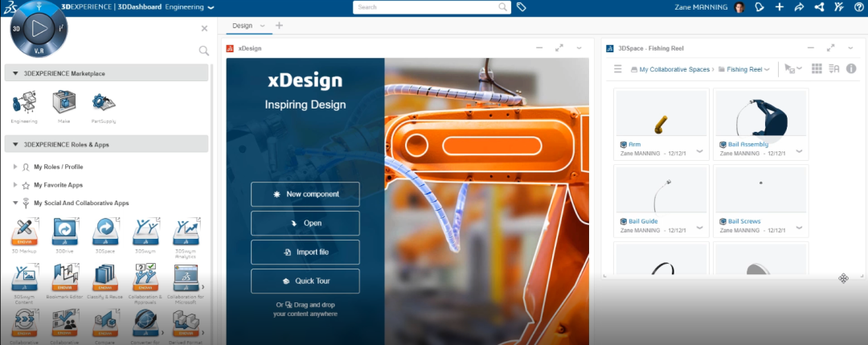868x345 pixels.
Task: Open the social network share icon
Action: (819, 7)
